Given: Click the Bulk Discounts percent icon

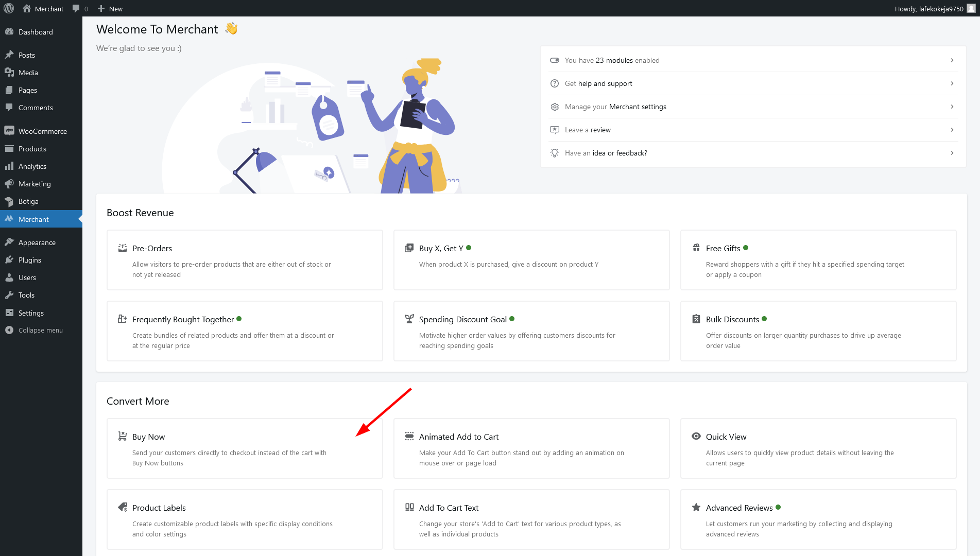Looking at the screenshot, I should tap(696, 319).
